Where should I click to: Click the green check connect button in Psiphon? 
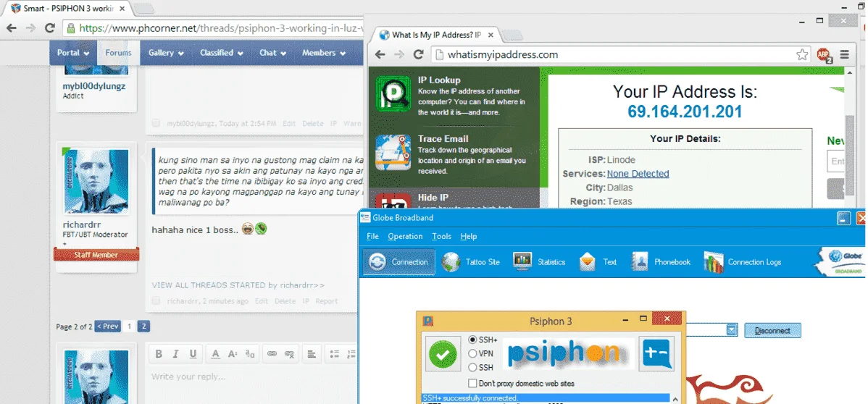443,353
